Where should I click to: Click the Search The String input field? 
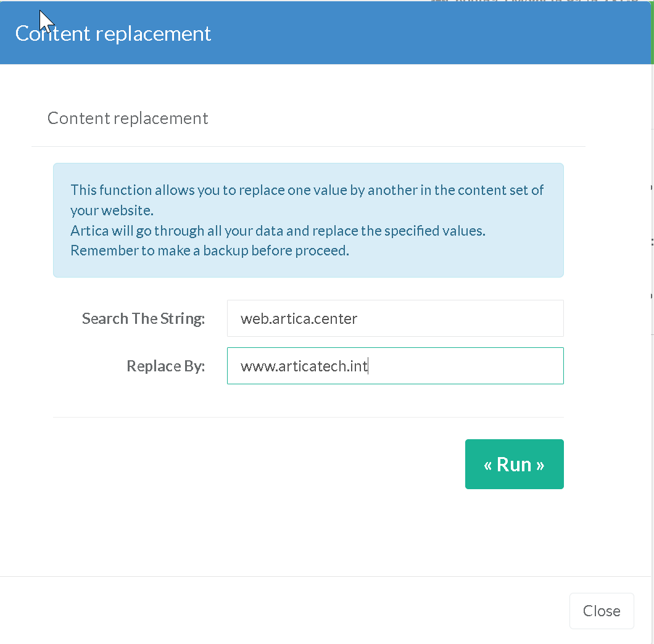395,318
